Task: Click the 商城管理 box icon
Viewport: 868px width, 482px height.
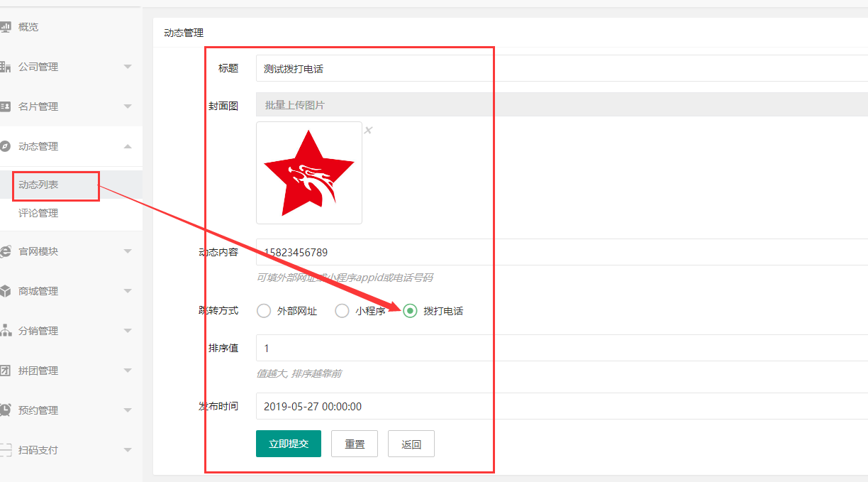Action: pyautogui.click(x=5, y=291)
